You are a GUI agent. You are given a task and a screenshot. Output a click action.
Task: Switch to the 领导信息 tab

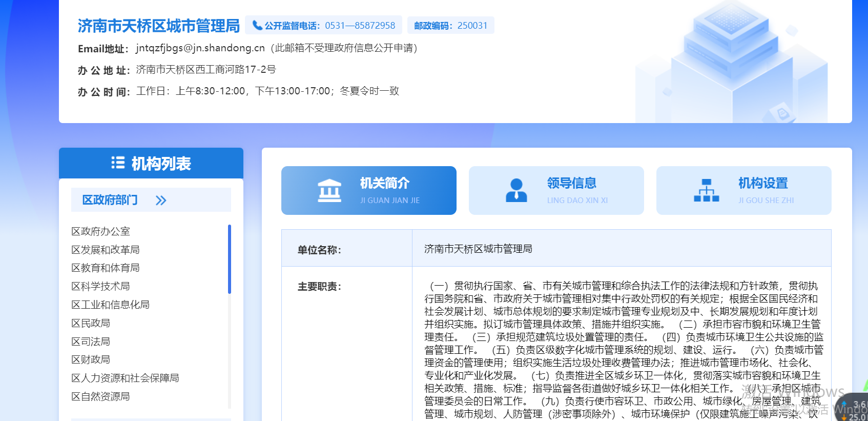pos(556,190)
